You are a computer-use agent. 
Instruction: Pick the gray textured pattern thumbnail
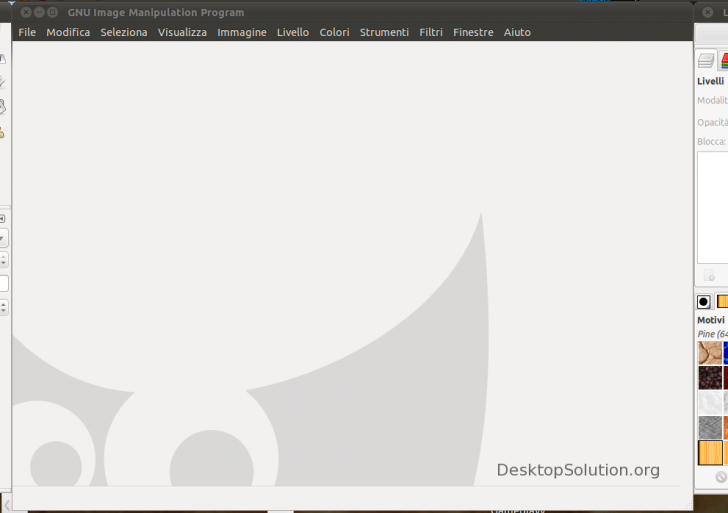[x=710, y=427]
